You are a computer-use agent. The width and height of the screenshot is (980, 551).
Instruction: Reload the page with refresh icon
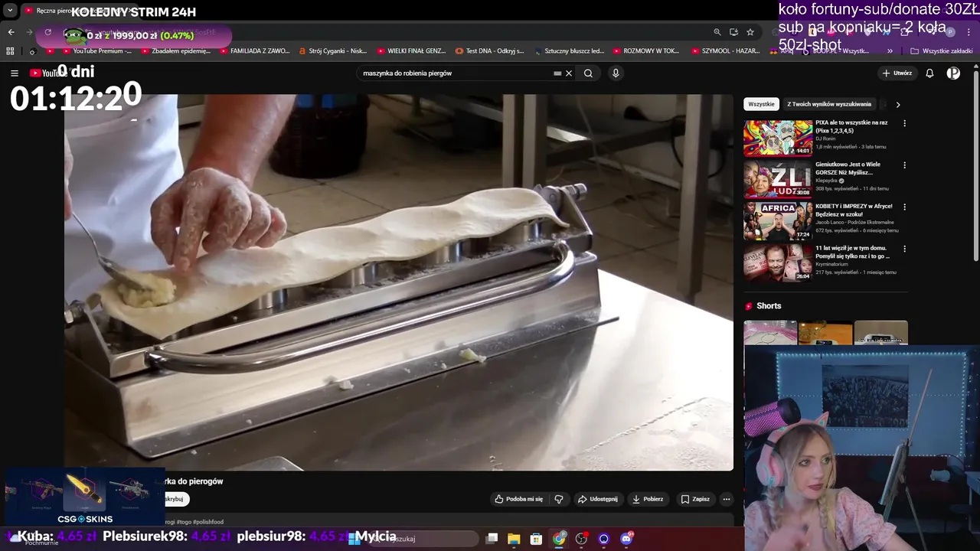tap(48, 32)
